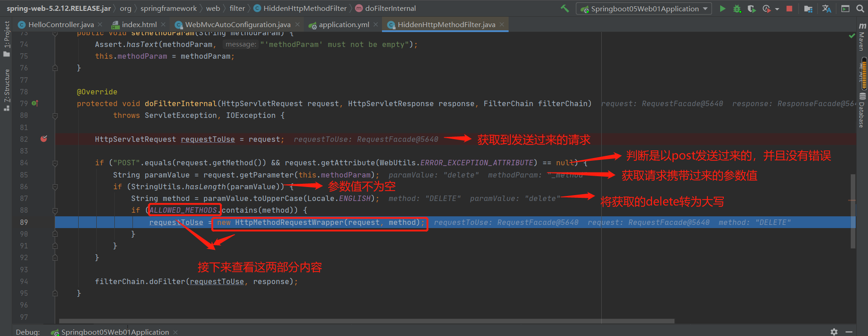Click the fold end marker at line 95

click(x=55, y=293)
